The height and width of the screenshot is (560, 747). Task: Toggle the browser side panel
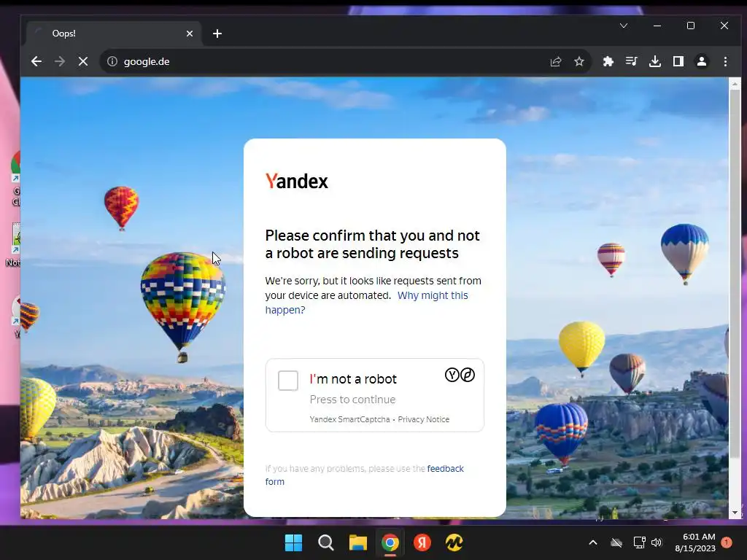click(678, 61)
